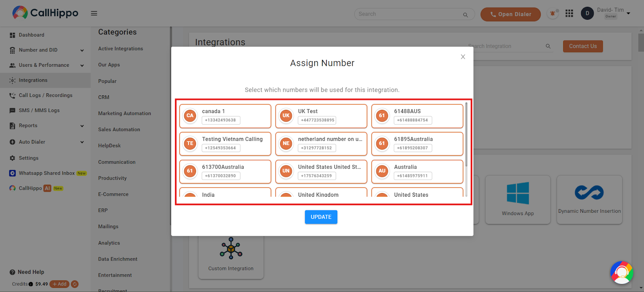Select the 613700Australia number card

[225, 171]
